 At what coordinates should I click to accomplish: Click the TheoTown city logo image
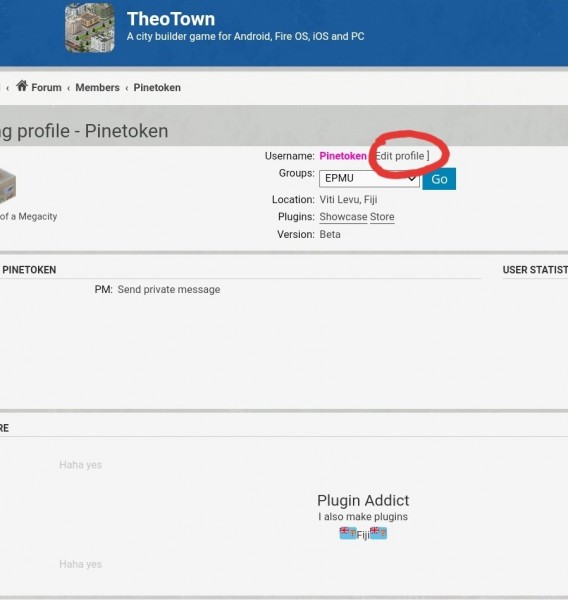pos(90,28)
